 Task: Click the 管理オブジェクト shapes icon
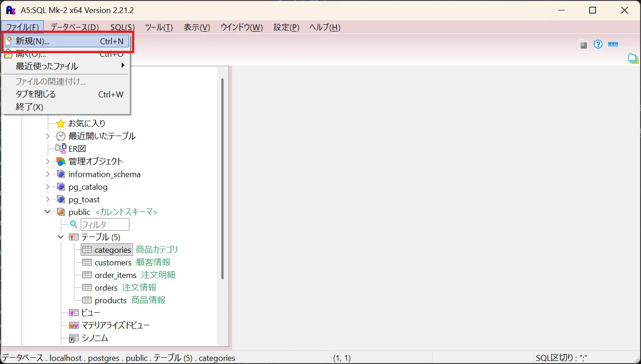(x=61, y=161)
